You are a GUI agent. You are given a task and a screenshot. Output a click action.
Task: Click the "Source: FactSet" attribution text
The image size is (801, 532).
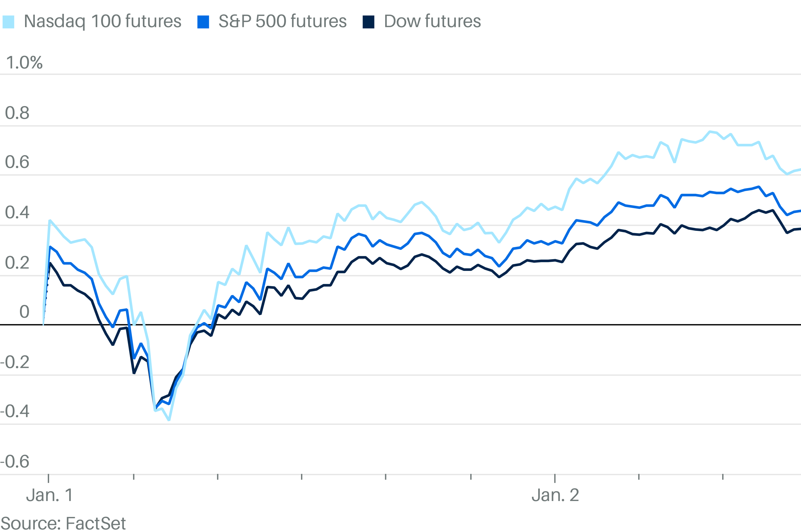63,523
